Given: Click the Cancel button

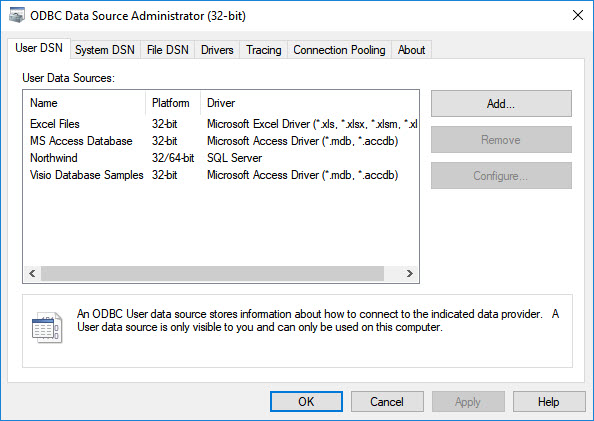Looking at the screenshot, I should tap(387, 401).
